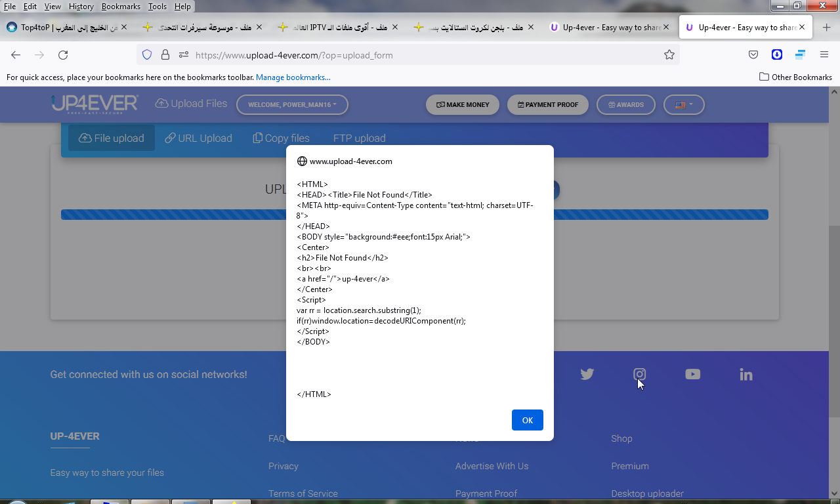Open the Twitter social icon
This screenshot has width=840, height=504.
click(x=587, y=374)
